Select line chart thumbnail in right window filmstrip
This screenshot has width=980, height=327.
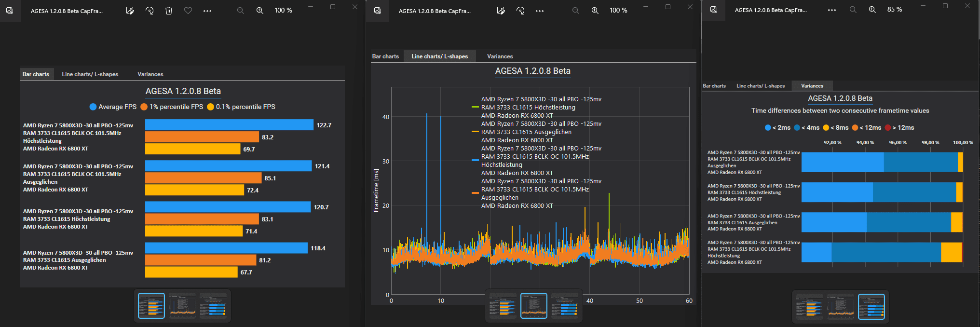(x=841, y=307)
